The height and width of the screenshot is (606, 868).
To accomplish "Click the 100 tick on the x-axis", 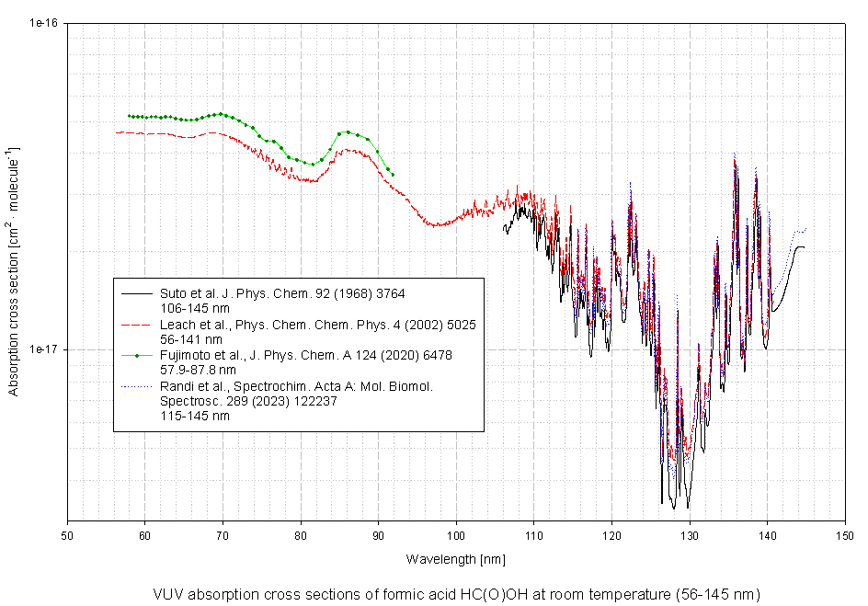I will [x=456, y=534].
